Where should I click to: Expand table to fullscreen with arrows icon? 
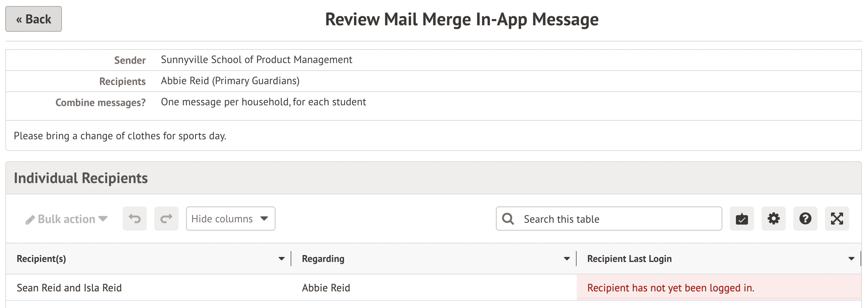tap(837, 219)
